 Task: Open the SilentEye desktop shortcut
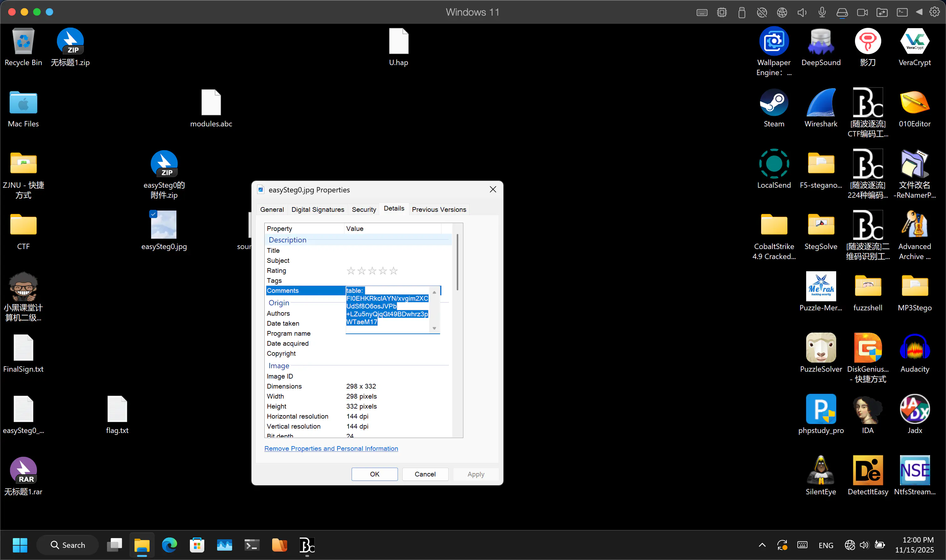pos(820,471)
